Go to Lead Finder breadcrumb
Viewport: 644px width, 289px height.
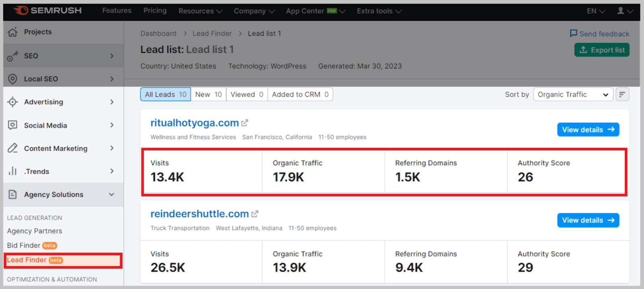coord(212,33)
